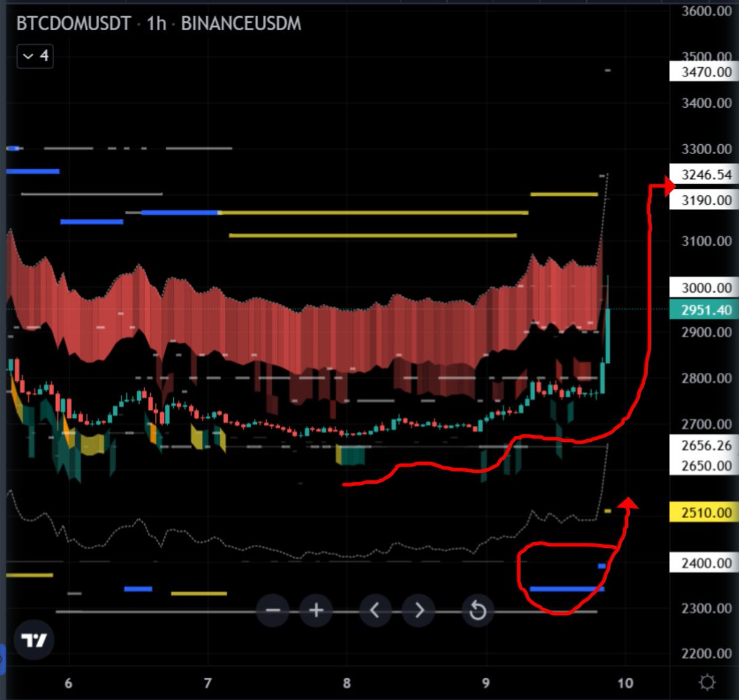The width and height of the screenshot is (739, 700).
Task: Click the 1h interval label
Action: click(x=156, y=23)
